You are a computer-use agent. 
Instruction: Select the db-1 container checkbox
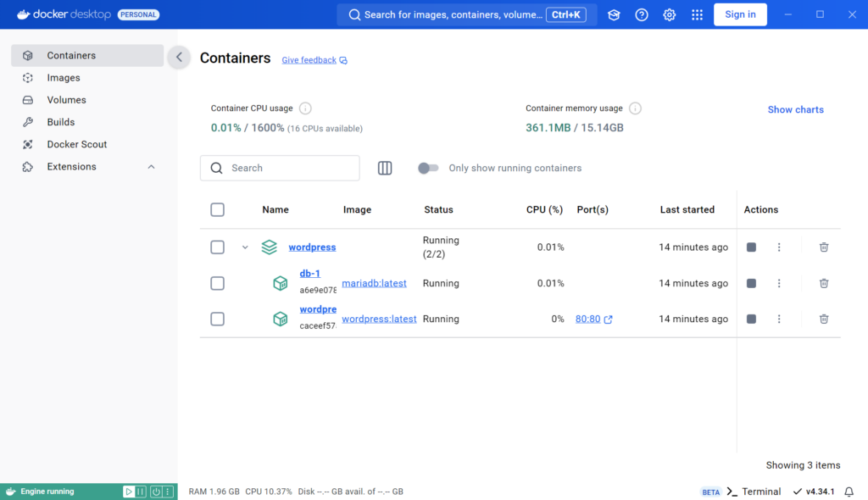pos(217,283)
